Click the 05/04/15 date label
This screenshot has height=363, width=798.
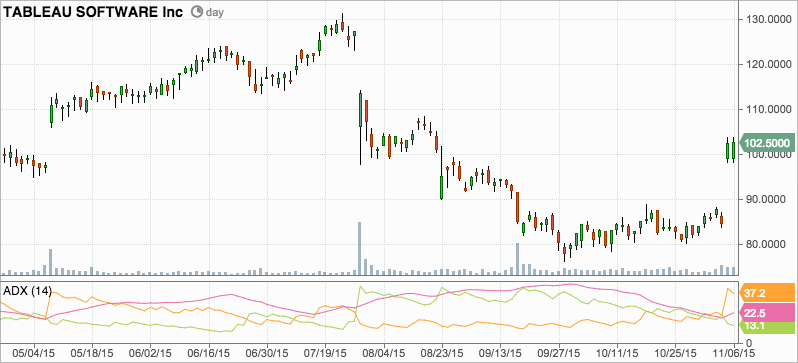tap(35, 352)
